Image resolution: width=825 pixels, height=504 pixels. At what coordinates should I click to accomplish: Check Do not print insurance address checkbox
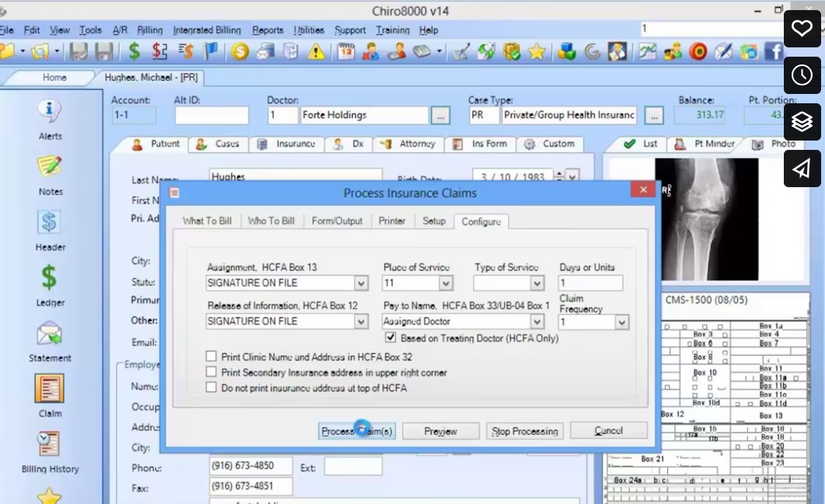pos(211,388)
